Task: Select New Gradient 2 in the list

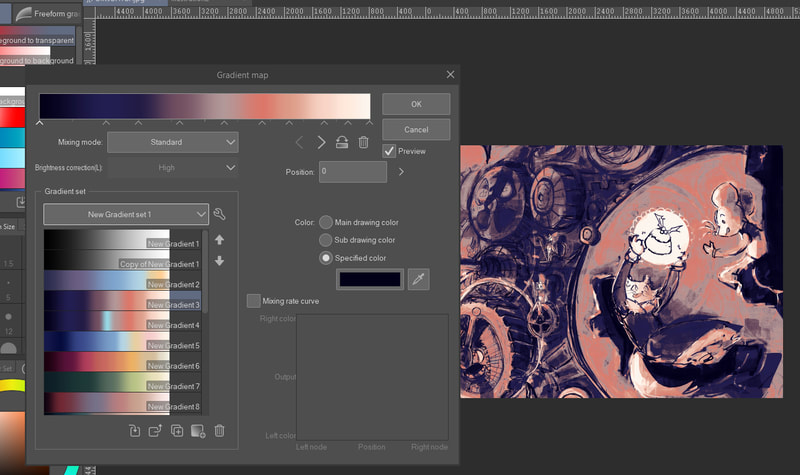Action: coord(122,280)
